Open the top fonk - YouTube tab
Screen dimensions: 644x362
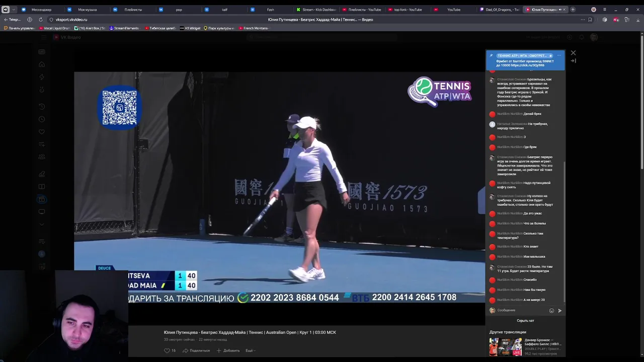tap(408, 10)
